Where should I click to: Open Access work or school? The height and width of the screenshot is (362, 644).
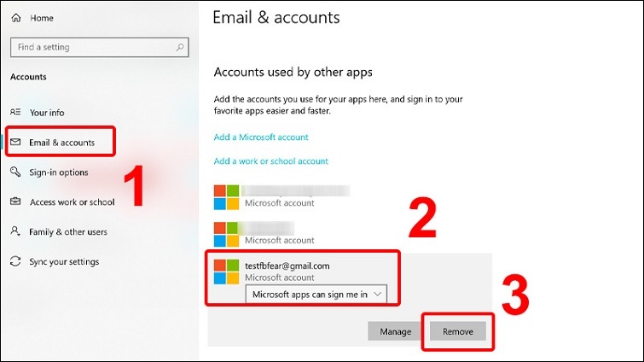point(72,202)
